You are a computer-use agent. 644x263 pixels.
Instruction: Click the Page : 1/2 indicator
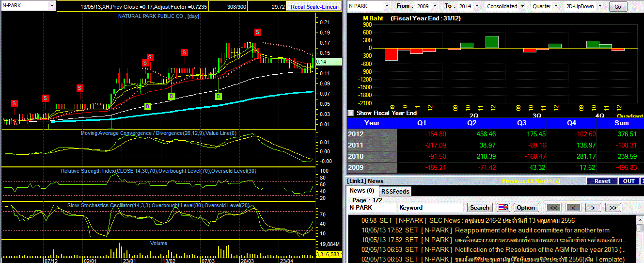click(x=366, y=200)
